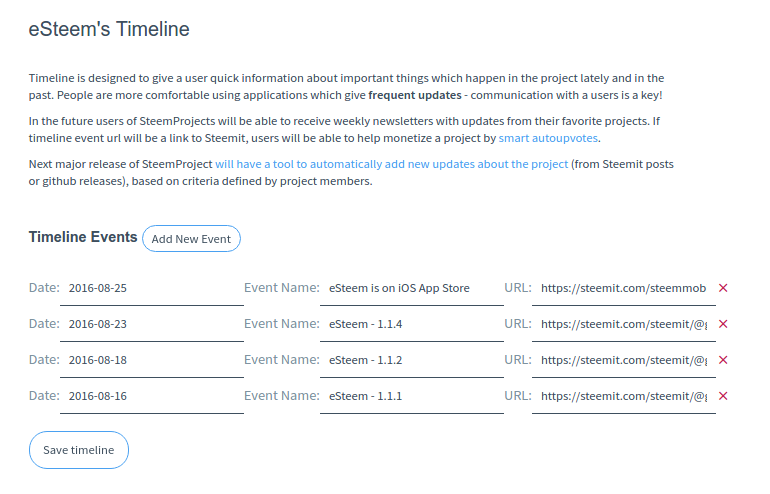Click the Add New Event button

point(191,239)
